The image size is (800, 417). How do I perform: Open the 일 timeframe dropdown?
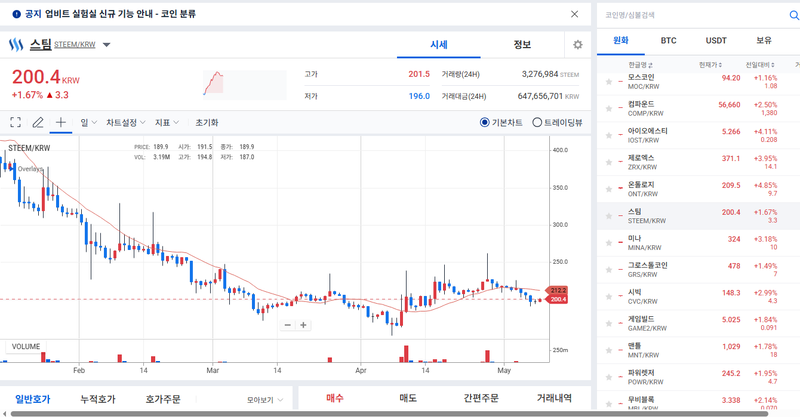click(88, 122)
